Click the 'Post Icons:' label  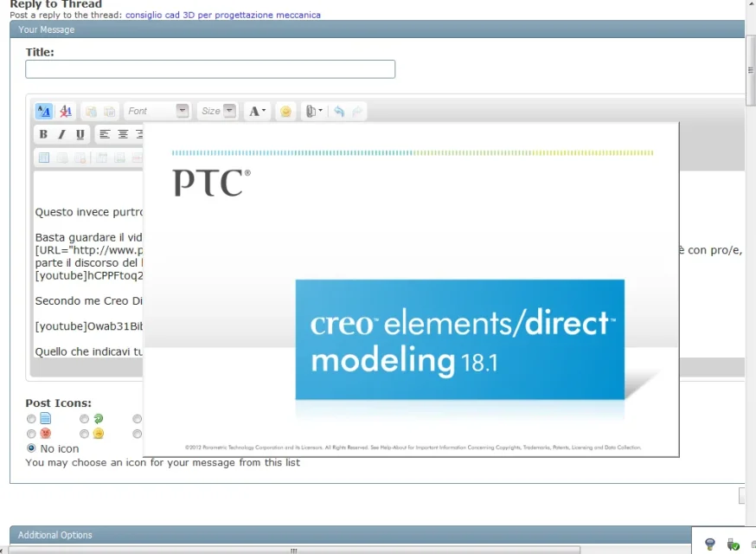(x=58, y=403)
